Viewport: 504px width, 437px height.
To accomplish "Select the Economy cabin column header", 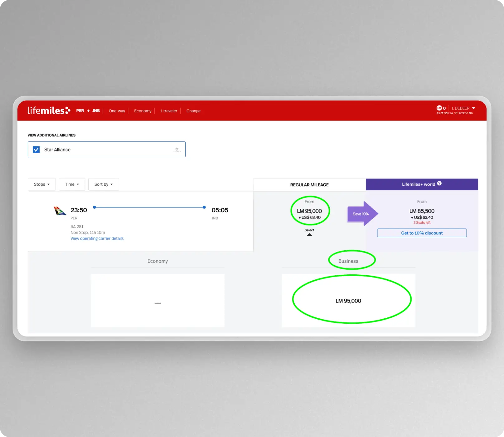I will (157, 261).
